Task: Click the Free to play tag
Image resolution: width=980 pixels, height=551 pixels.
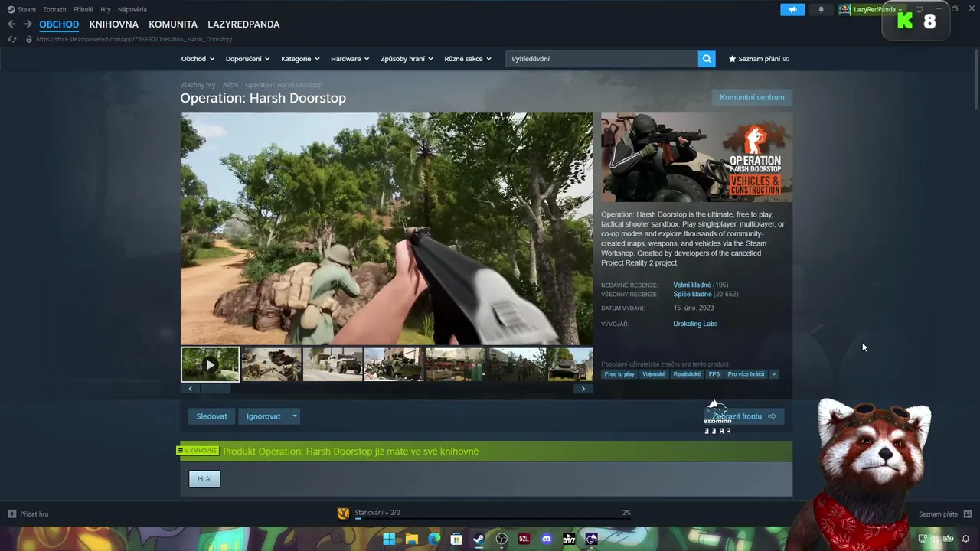Action: pos(619,374)
